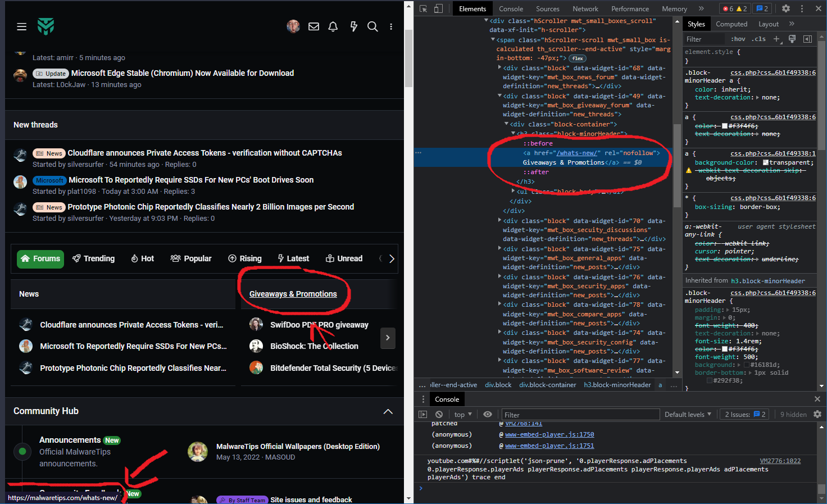Screen dimensions: 827x504
Task: Open the top JavaScript context dropdown
Action: 463,414
